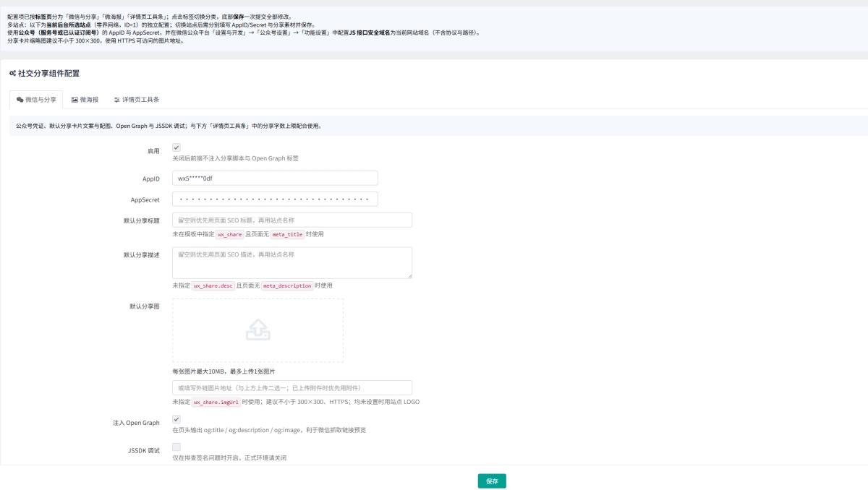Click the external image URL input field

292,388
